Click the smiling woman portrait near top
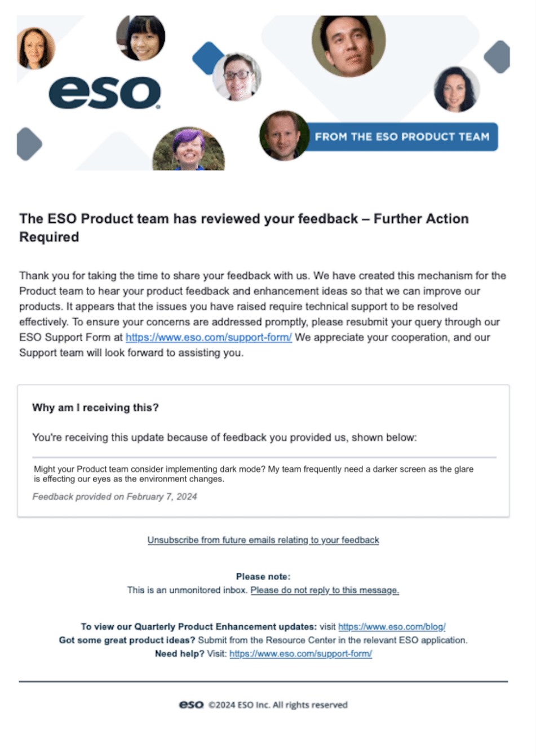 click(x=141, y=38)
